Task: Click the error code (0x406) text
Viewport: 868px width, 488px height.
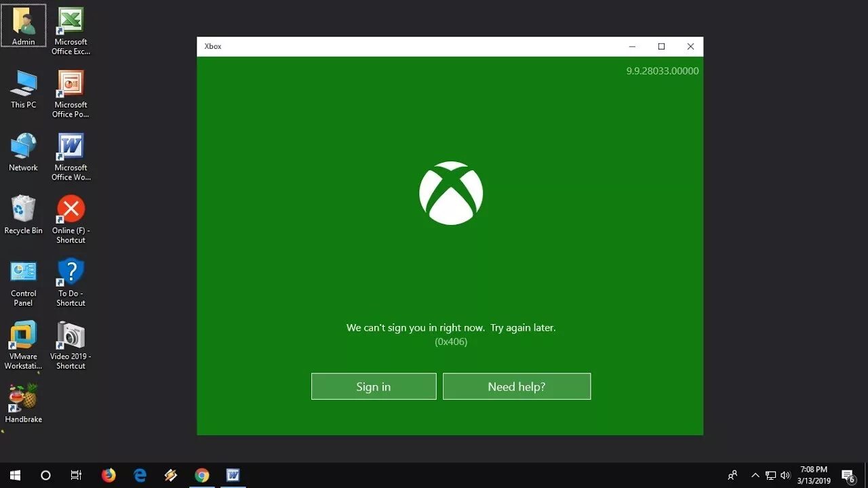Action: click(451, 342)
